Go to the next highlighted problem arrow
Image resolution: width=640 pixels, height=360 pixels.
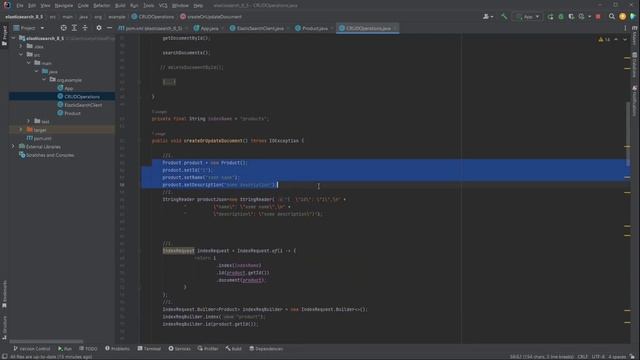tap(624, 40)
